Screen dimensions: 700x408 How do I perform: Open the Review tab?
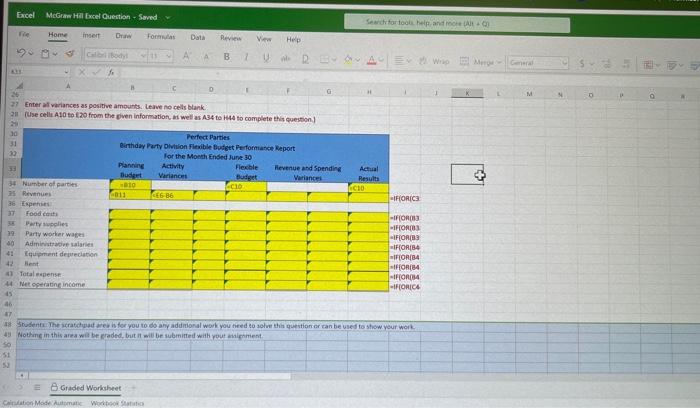point(230,38)
